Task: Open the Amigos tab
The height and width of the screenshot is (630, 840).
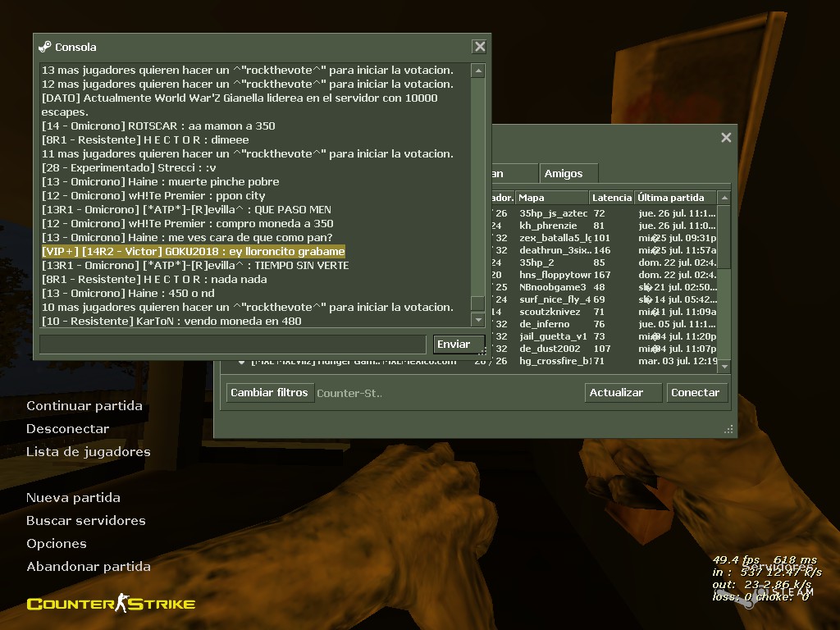Action: [568, 174]
